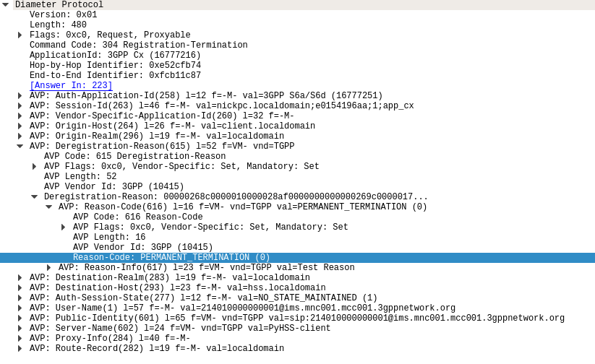Screen dimensions: 595x364
Task: Collapse the Reason-Code(616) AVP
Action: [x=48, y=207]
